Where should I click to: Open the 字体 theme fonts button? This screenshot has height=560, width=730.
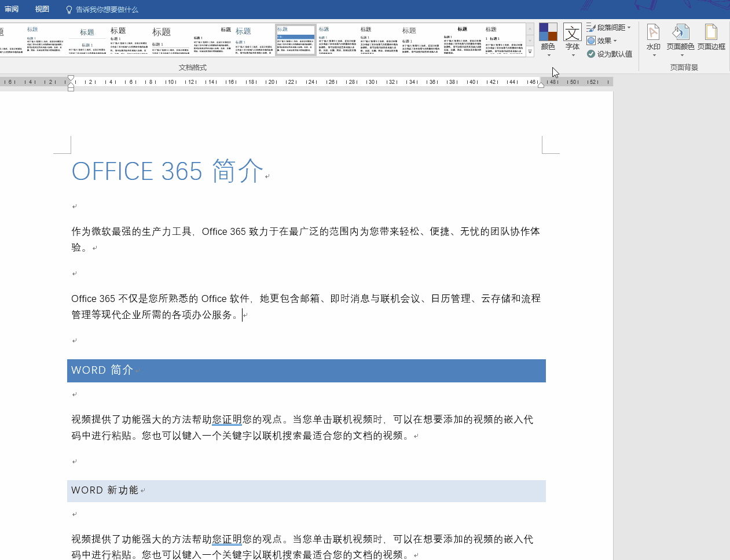click(x=573, y=36)
